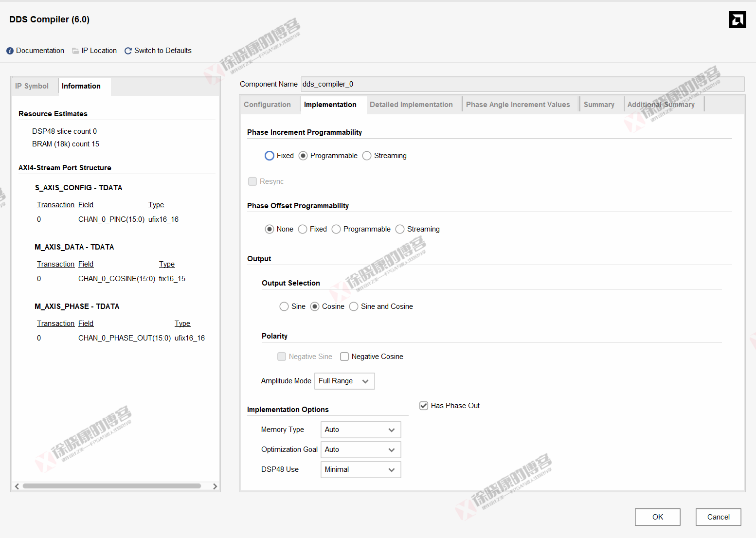Screen dimensions: 756x538
Task: Open Amplitude Mode dropdown
Action: [x=344, y=381]
